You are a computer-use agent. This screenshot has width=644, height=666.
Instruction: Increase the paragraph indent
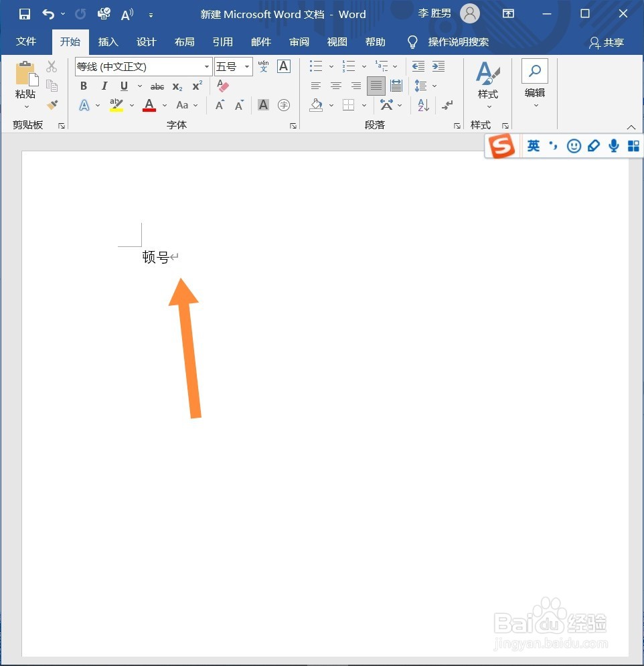click(438, 66)
